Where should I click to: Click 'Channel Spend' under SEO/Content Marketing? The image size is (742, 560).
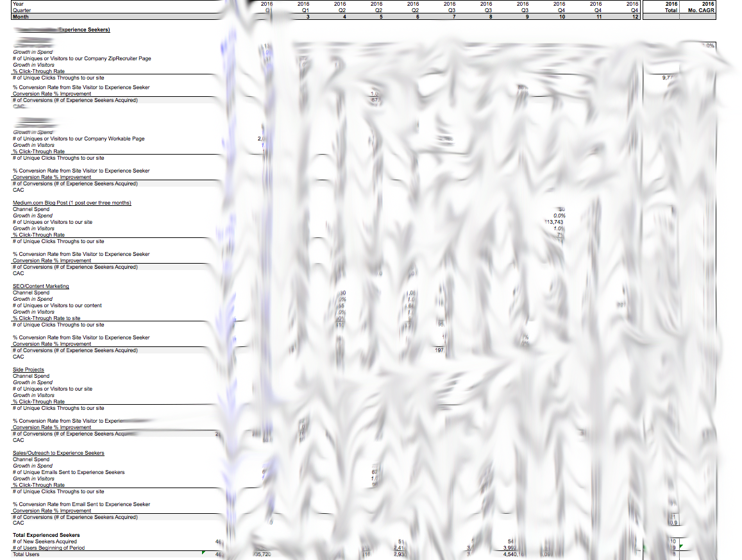(x=31, y=293)
